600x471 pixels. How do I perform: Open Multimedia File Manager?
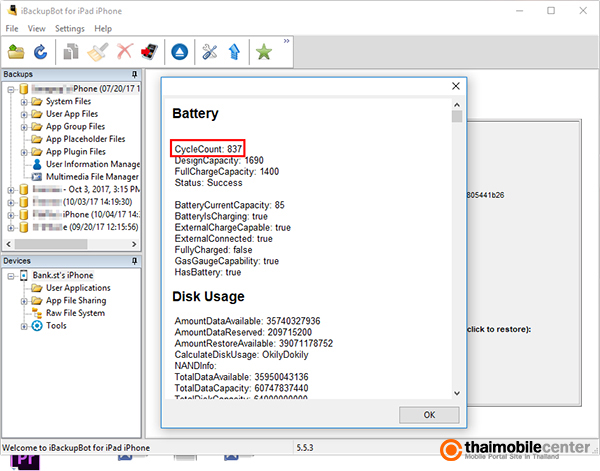pyautogui.click(x=92, y=177)
